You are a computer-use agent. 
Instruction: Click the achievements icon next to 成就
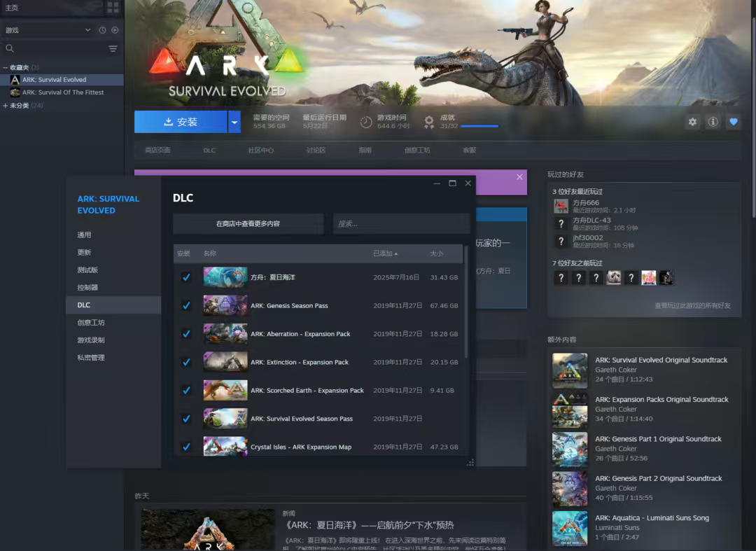coord(428,122)
